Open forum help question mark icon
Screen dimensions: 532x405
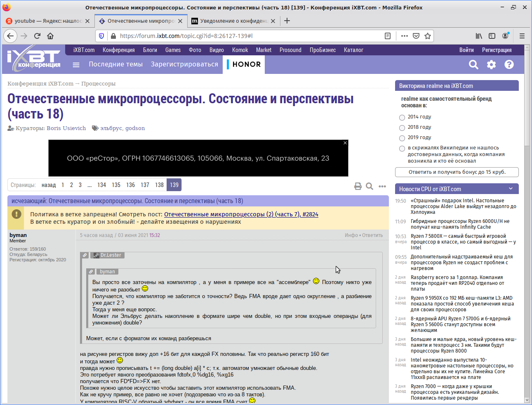509,64
